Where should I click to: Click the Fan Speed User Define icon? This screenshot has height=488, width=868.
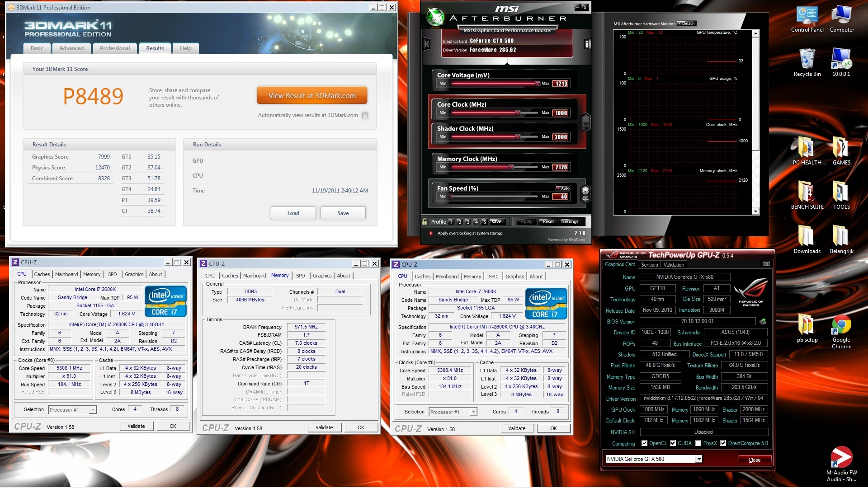pyautogui.click(x=585, y=193)
